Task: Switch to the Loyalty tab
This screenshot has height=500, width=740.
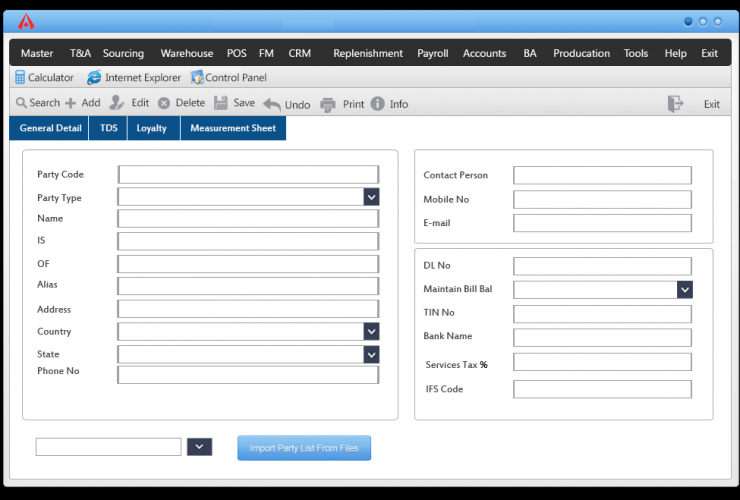Action: pos(153,128)
